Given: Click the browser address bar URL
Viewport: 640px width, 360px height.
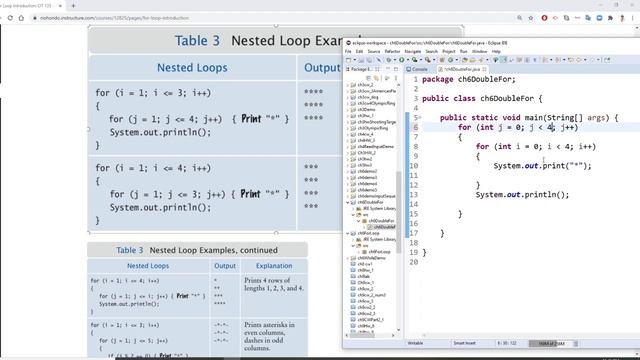Looking at the screenshot, I should pos(114,18).
